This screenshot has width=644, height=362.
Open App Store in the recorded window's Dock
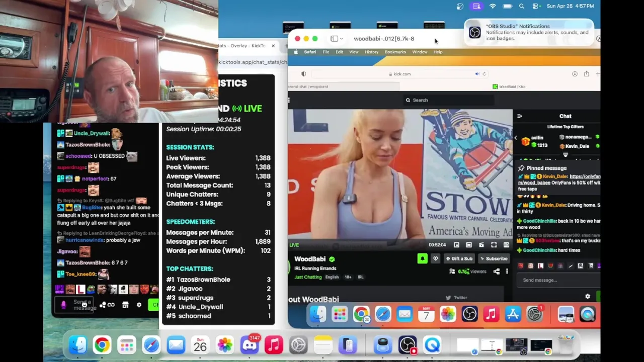[x=513, y=315]
